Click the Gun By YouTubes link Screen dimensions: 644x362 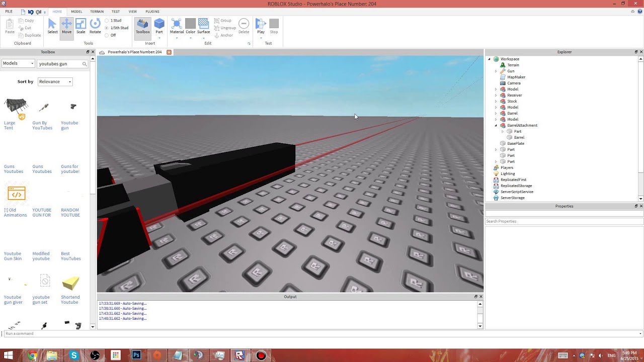click(x=42, y=125)
